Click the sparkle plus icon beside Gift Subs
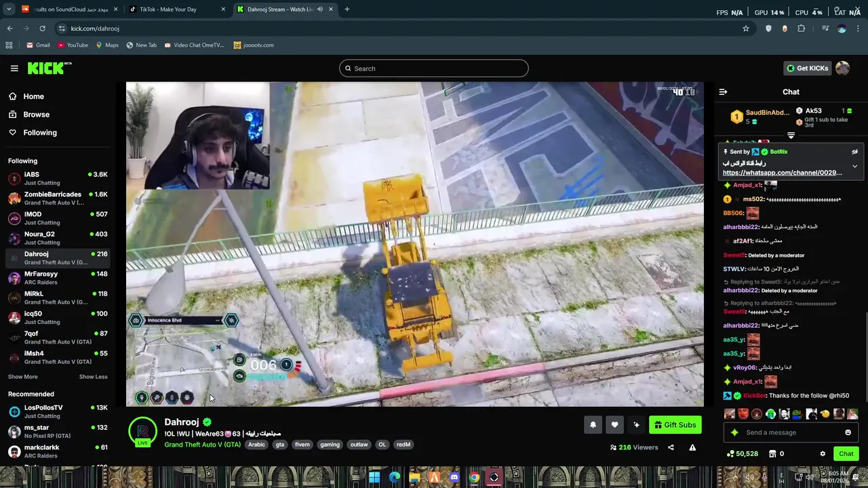The height and width of the screenshot is (488, 868). click(636, 425)
